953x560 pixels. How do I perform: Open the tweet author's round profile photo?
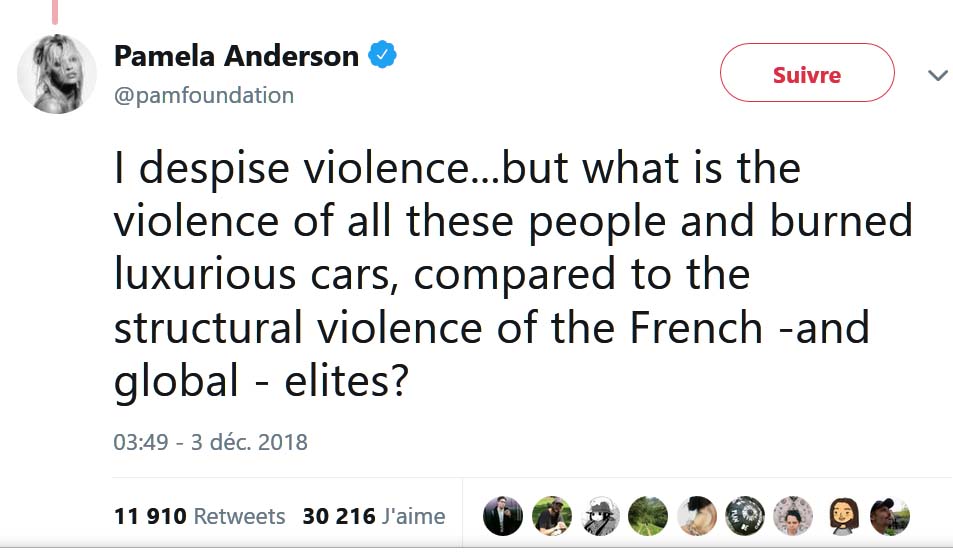click(x=57, y=75)
